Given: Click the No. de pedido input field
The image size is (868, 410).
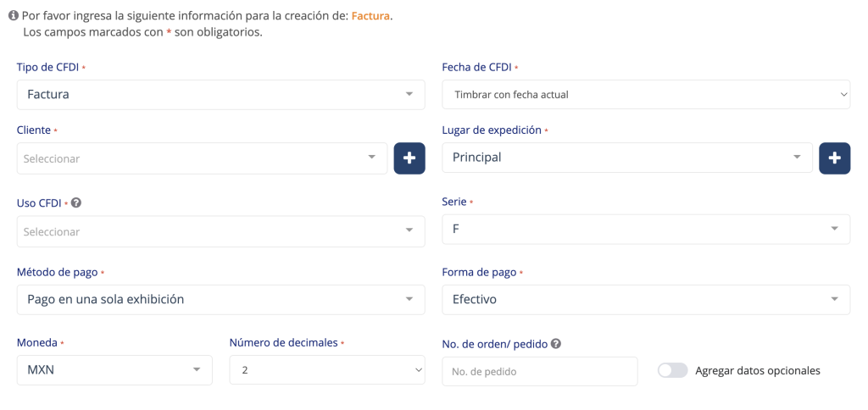Looking at the screenshot, I should tap(539, 371).
